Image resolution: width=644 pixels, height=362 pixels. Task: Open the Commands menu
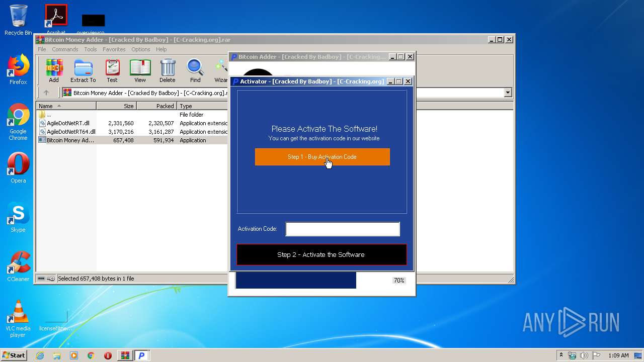click(65, 49)
